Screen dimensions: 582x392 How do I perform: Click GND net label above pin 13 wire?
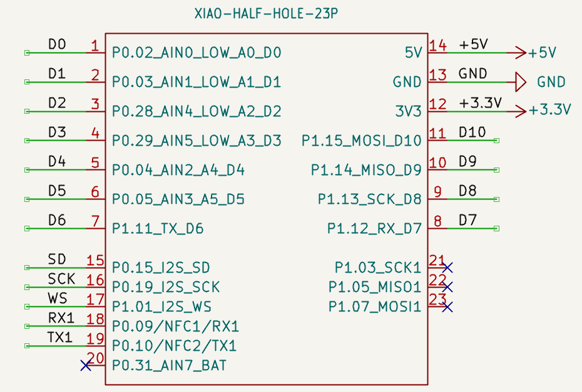(472, 74)
